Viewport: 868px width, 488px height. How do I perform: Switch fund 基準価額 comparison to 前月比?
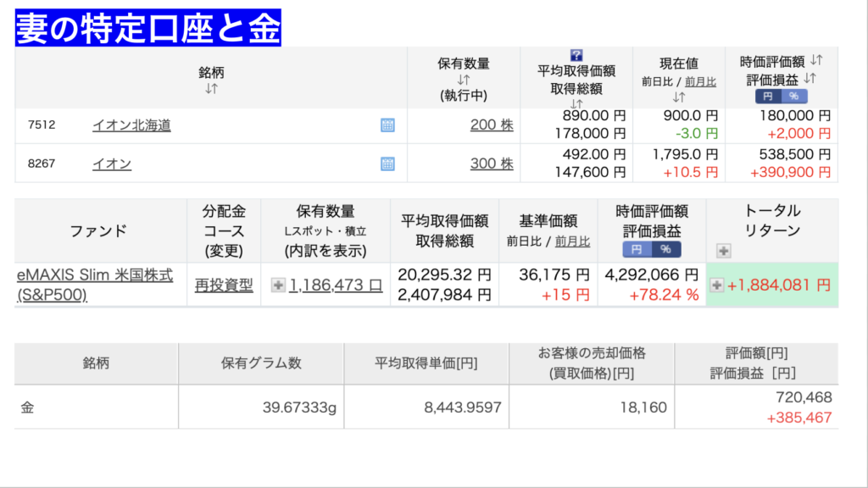pyautogui.click(x=573, y=241)
